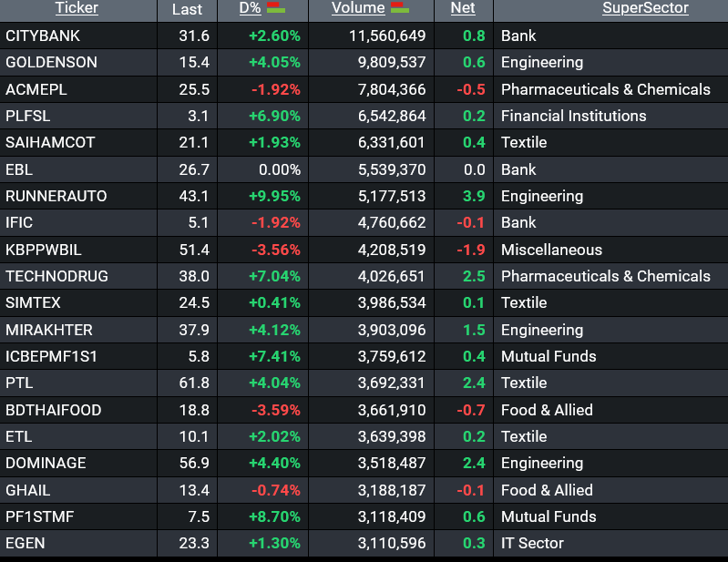Select the BDTHAIFOOD ticker
The width and height of the screenshot is (728, 562).
pyautogui.click(x=53, y=410)
